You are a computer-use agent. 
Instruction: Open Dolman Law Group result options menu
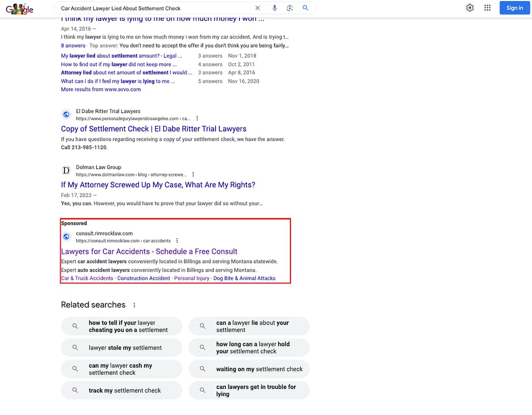(x=193, y=175)
